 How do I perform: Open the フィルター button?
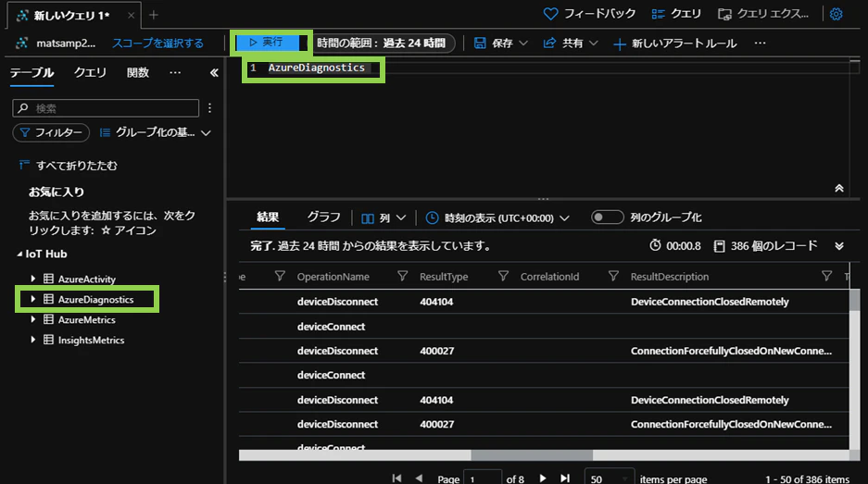point(51,132)
